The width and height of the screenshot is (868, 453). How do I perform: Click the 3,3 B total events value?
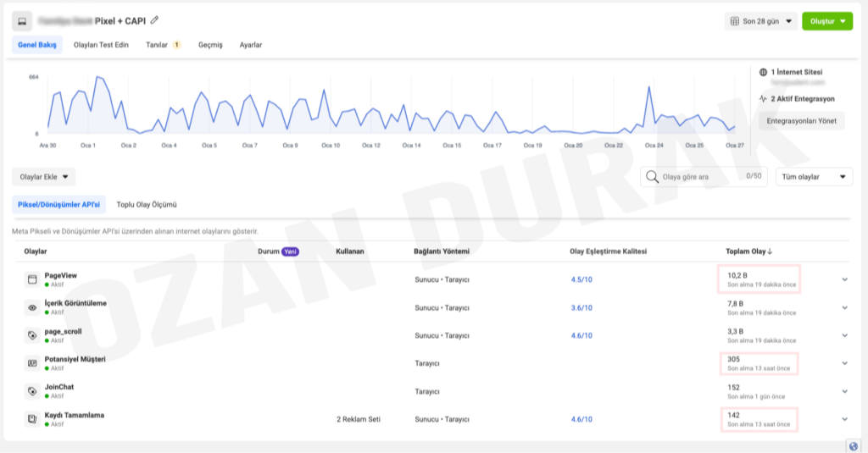click(x=735, y=331)
